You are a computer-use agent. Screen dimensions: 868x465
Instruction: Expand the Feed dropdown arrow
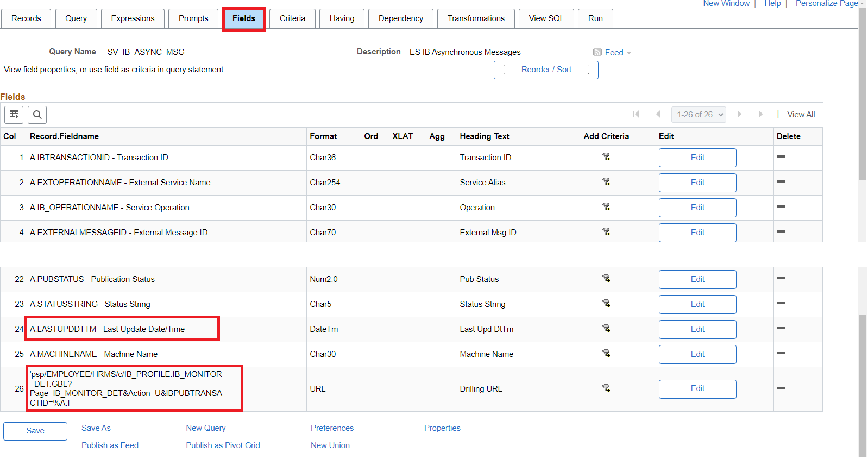[628, 53]
